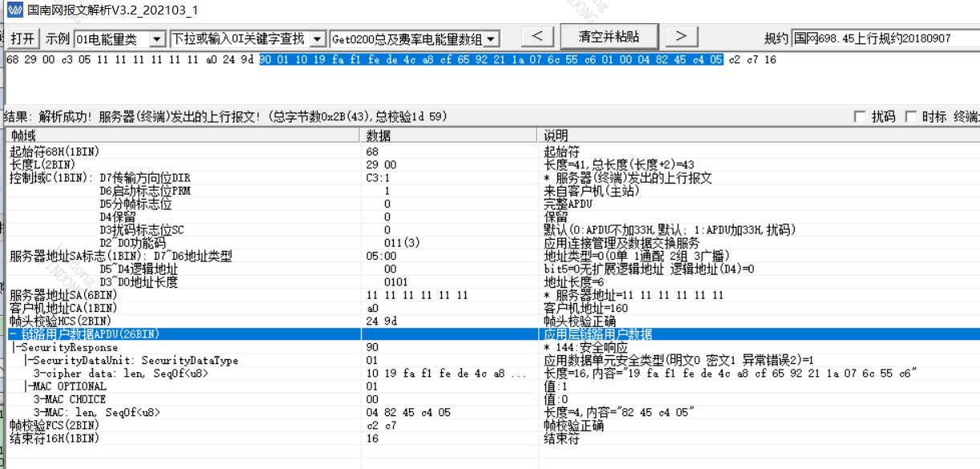The width and height of the screenshot is (980, 469).
Task: Click the data cell '05:00'
Action: click(381, 256)
